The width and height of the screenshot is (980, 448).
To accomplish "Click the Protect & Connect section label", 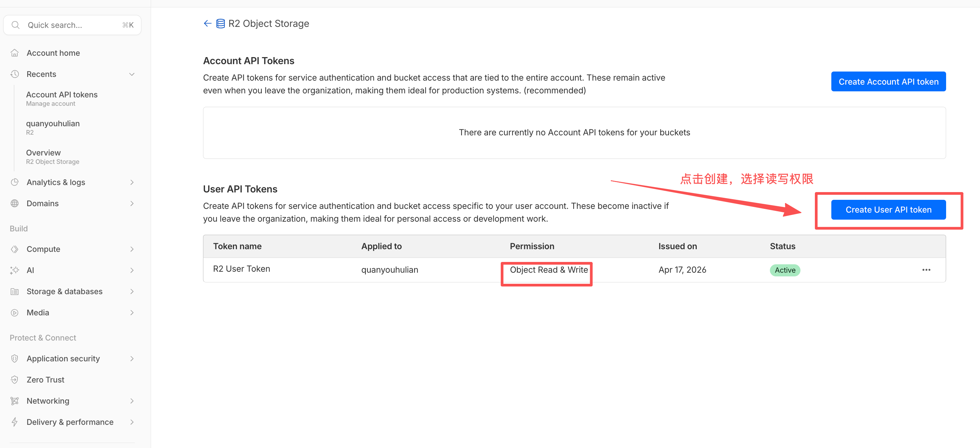I will pos(43,338).
